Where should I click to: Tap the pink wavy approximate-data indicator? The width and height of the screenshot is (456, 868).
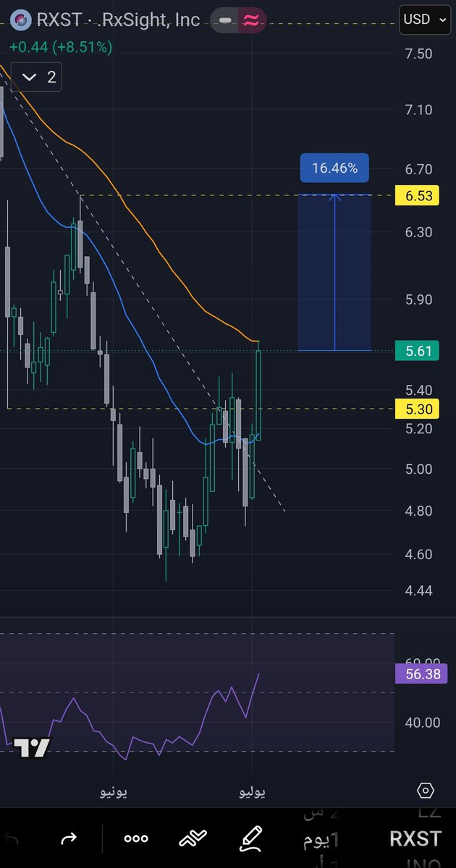(252, 20)
